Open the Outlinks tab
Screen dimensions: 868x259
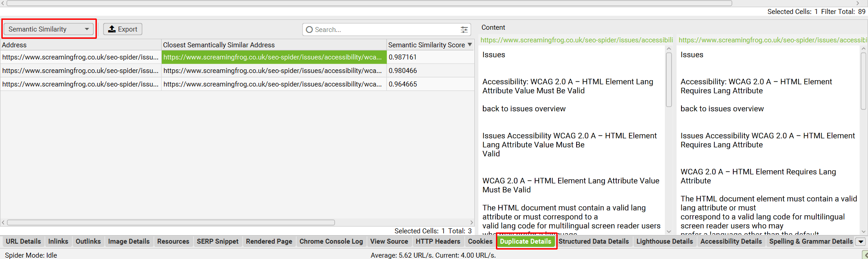pos(88,241)
